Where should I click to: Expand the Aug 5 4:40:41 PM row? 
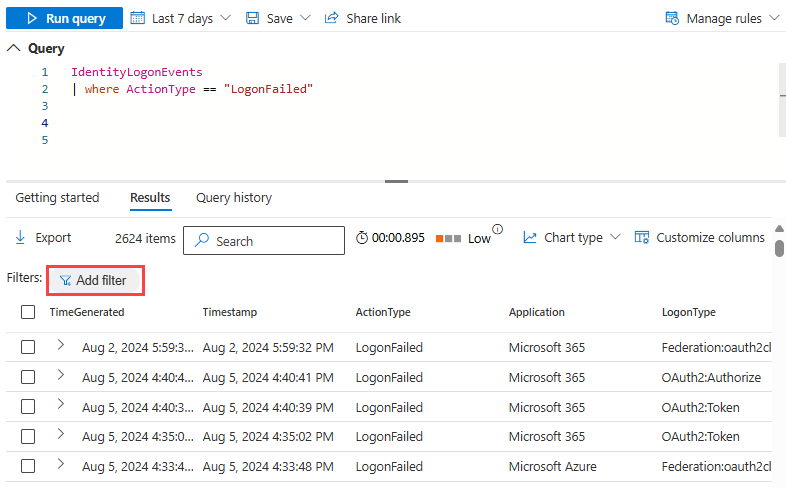click(60, 375)
